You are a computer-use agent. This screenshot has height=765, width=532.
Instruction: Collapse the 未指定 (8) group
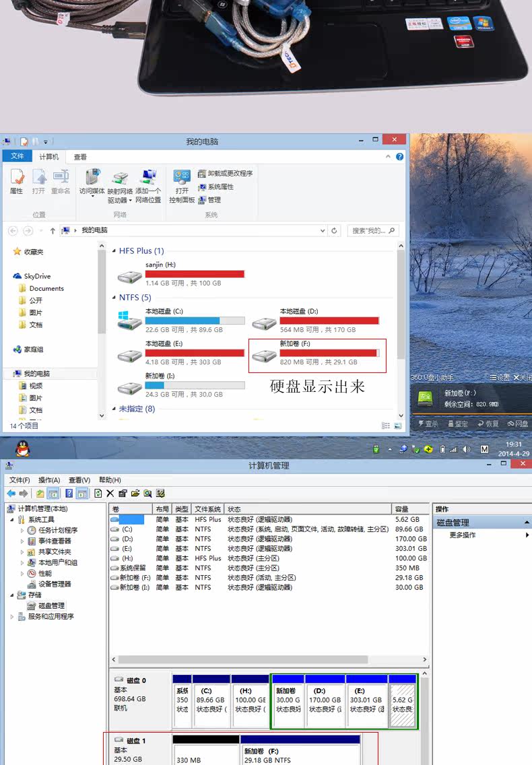point(114,409)
